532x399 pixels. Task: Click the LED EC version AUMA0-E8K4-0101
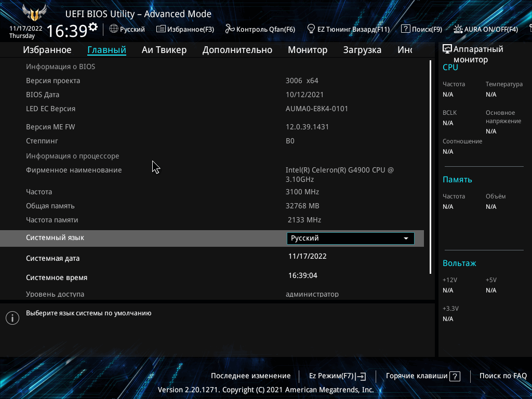(x=316, y=109)
